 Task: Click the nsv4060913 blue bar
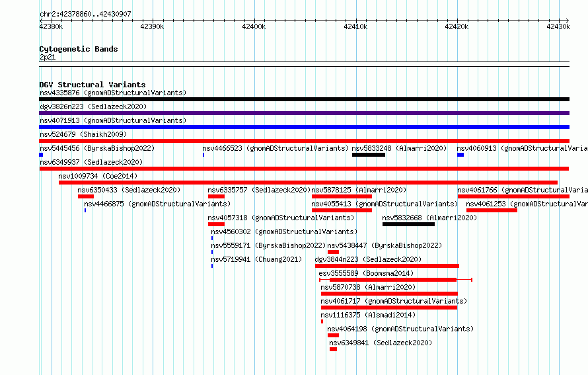pyautogui.click(x=460, y=155)
